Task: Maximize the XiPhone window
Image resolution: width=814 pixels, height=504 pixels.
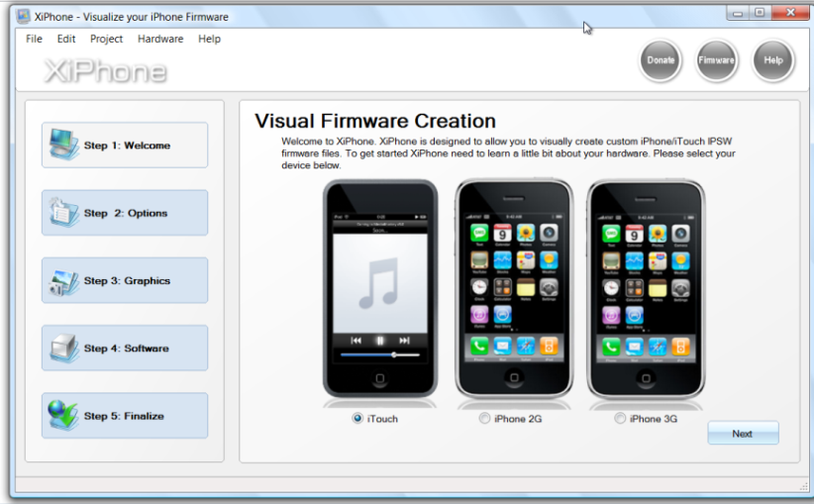Action: 760,13
